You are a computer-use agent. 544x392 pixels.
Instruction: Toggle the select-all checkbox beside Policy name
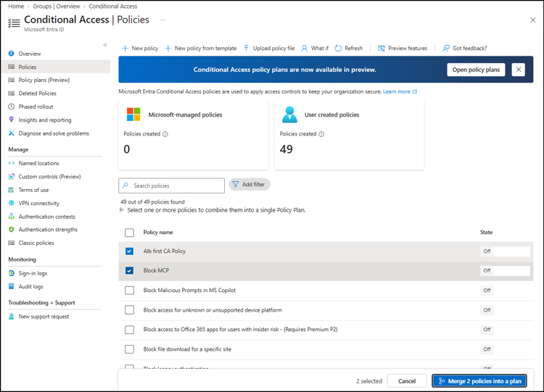coord(129,233)
